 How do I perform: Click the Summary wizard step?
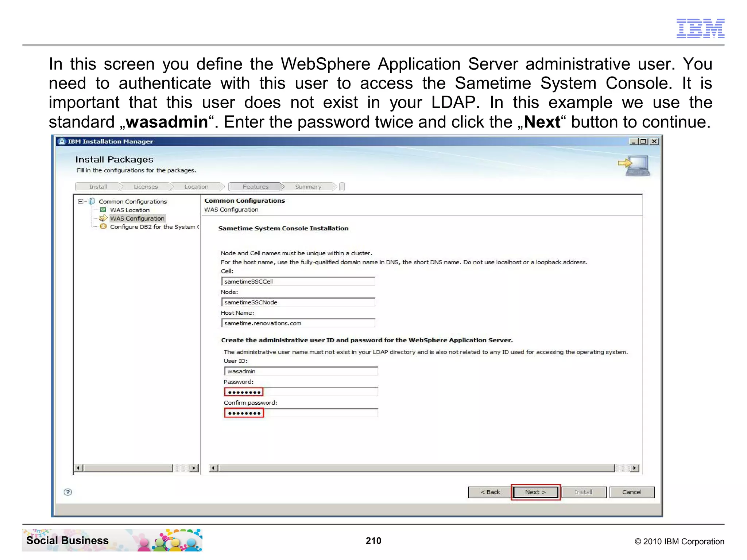point(308,187)
